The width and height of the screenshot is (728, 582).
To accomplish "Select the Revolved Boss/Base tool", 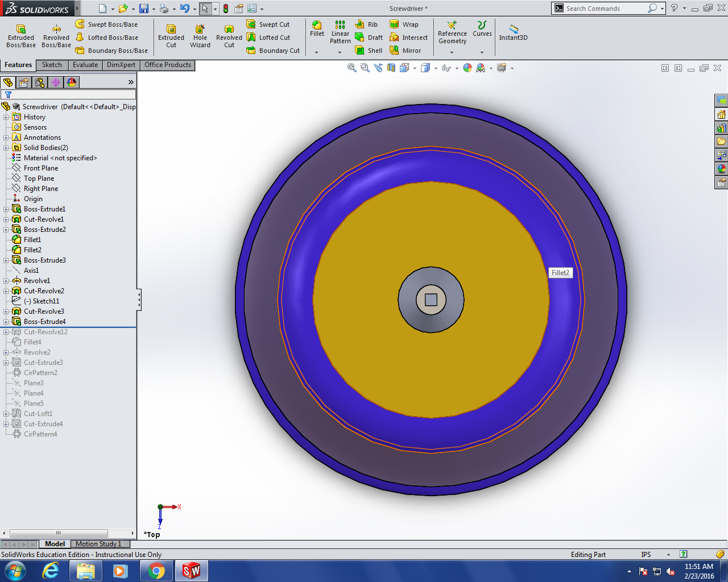I will 56,36.
